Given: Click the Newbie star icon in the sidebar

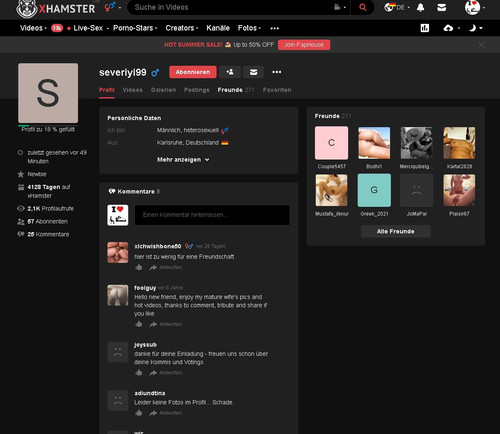Looking at the screenshot, I should (21, 174).
